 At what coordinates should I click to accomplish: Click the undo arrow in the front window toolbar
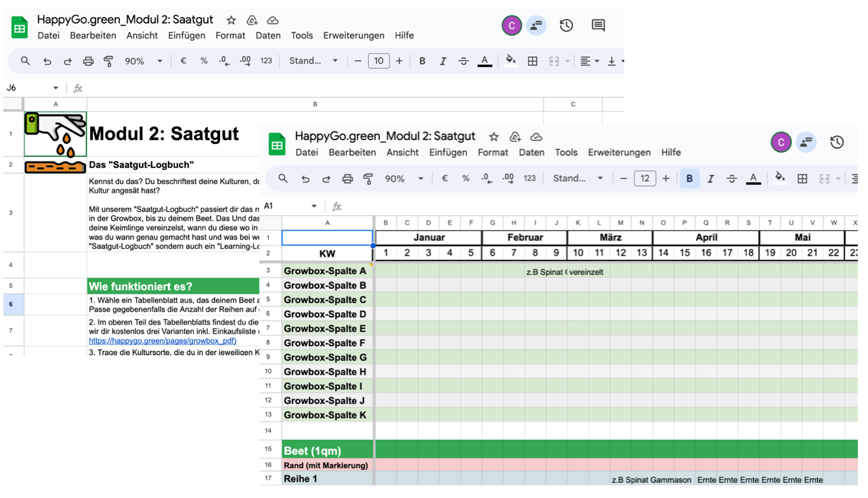click(305, 179)
